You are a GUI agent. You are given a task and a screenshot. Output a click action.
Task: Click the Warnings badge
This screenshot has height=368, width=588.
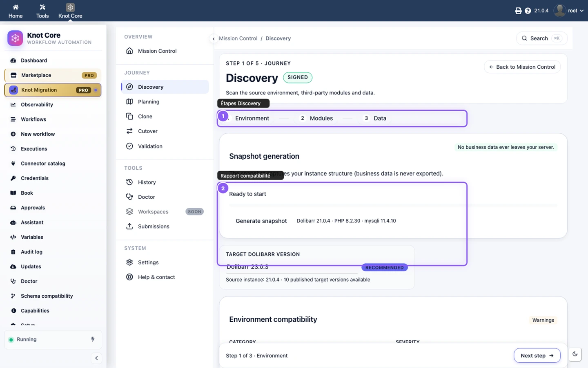pos(543,320)
